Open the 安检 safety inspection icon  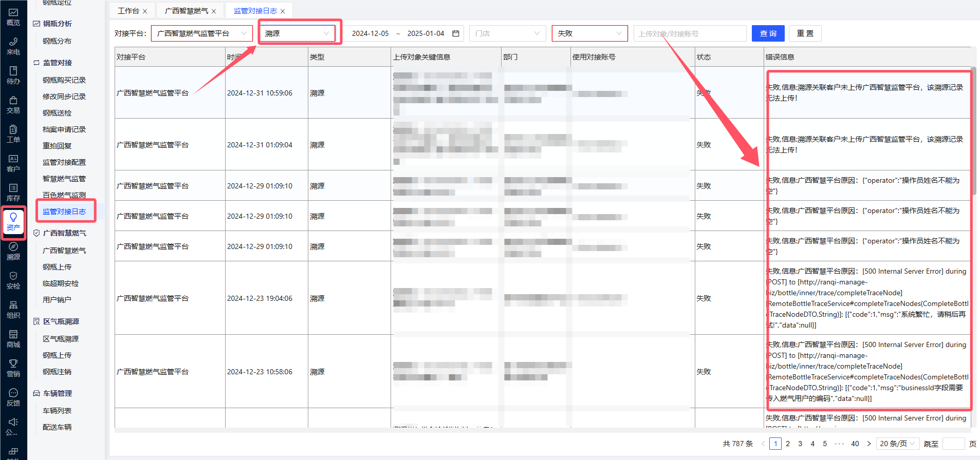[13, 280]
